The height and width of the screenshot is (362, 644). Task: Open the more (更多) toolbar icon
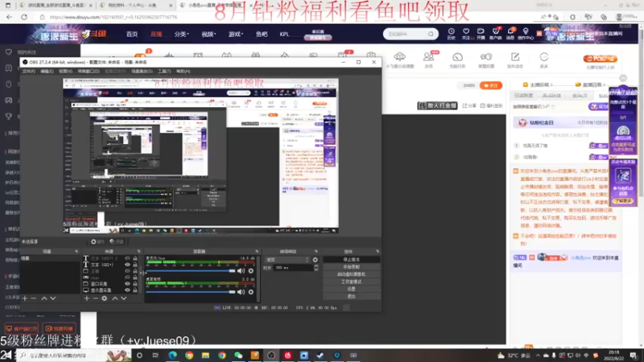click(544, 59)
